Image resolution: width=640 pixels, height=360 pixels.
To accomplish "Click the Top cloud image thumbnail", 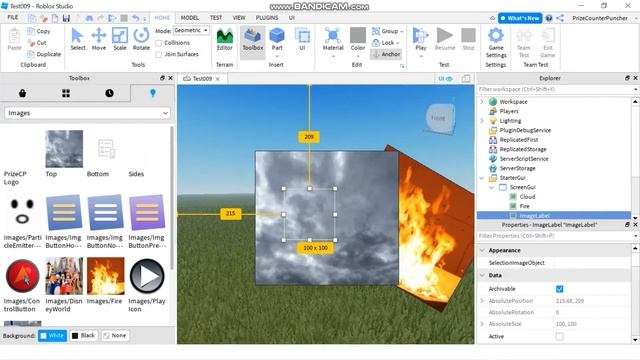I will 64,149.
